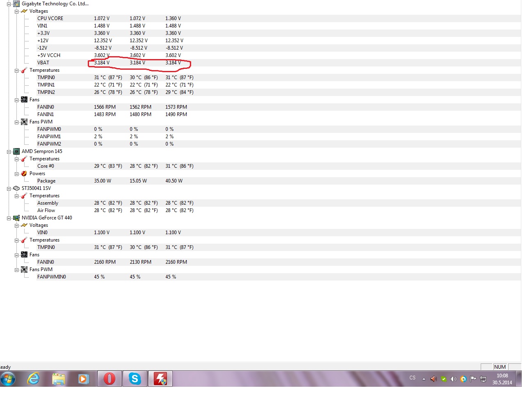Screen dimensions: 525x420
Task: Collapse the Gigabyte Fans node
Action: [16, 100]
